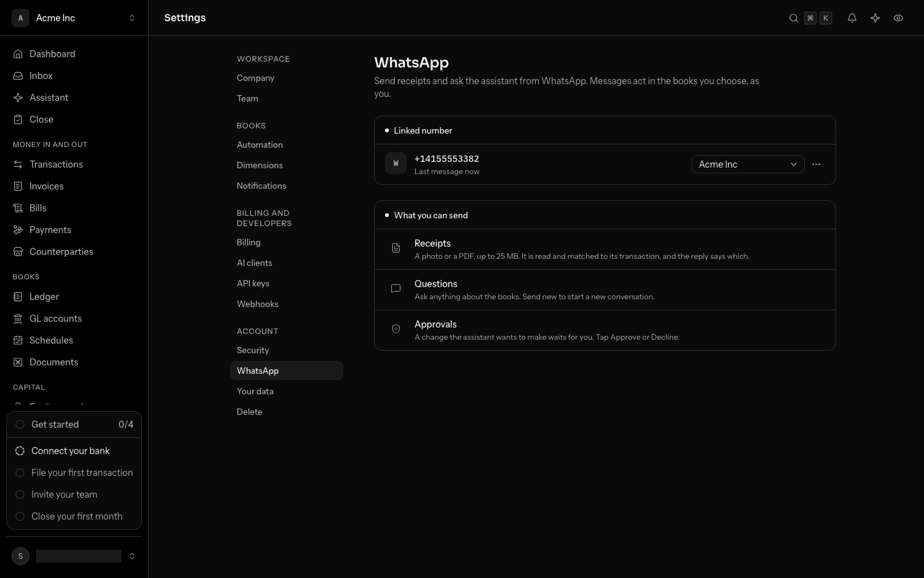
Task: Open Your data settings
Action: [286, 391]
